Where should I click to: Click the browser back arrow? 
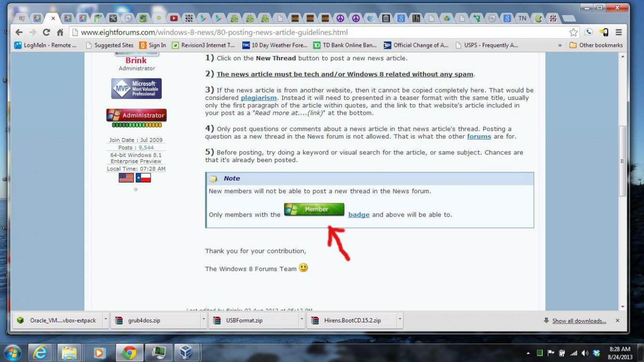[x=19, y=32]
